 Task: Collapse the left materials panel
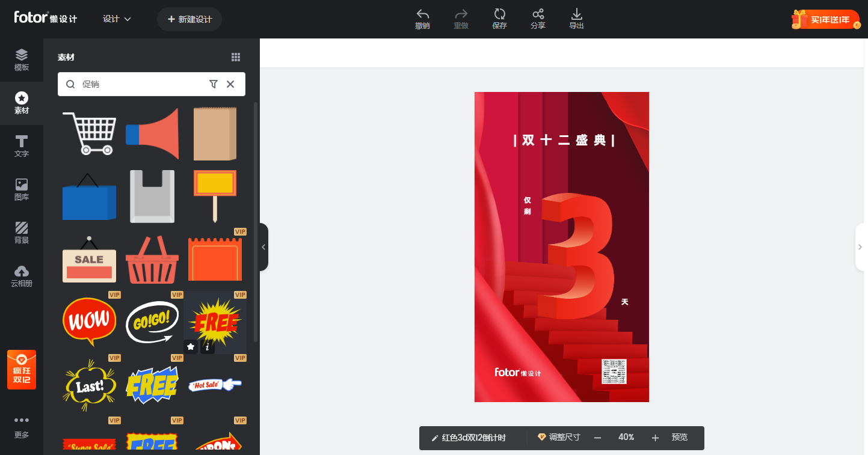coord(263,247)
